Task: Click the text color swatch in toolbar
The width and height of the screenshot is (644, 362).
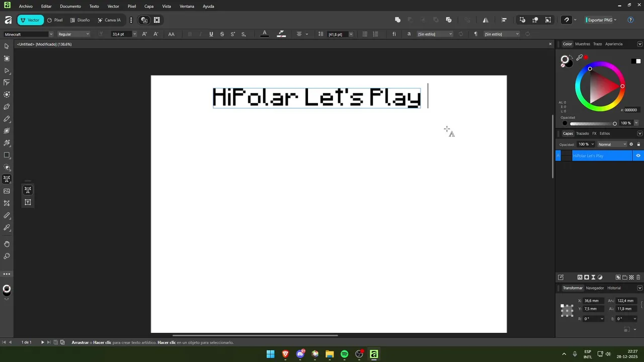Action: [x=265, y=34]
